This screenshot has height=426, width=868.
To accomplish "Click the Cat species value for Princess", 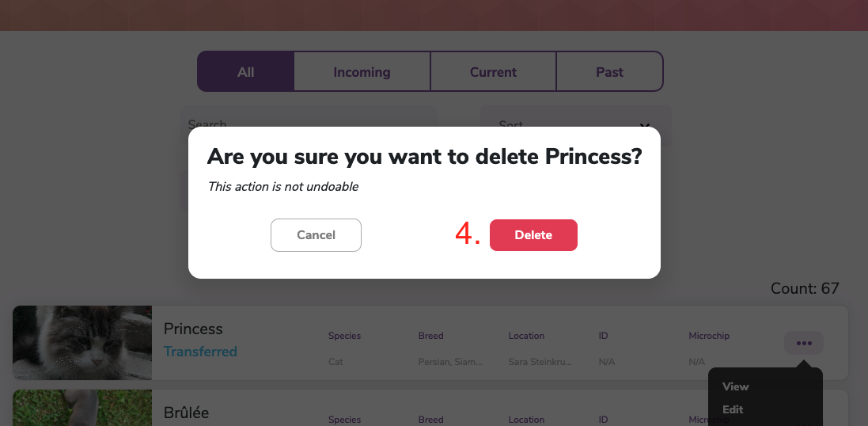I will coord(335,362).
